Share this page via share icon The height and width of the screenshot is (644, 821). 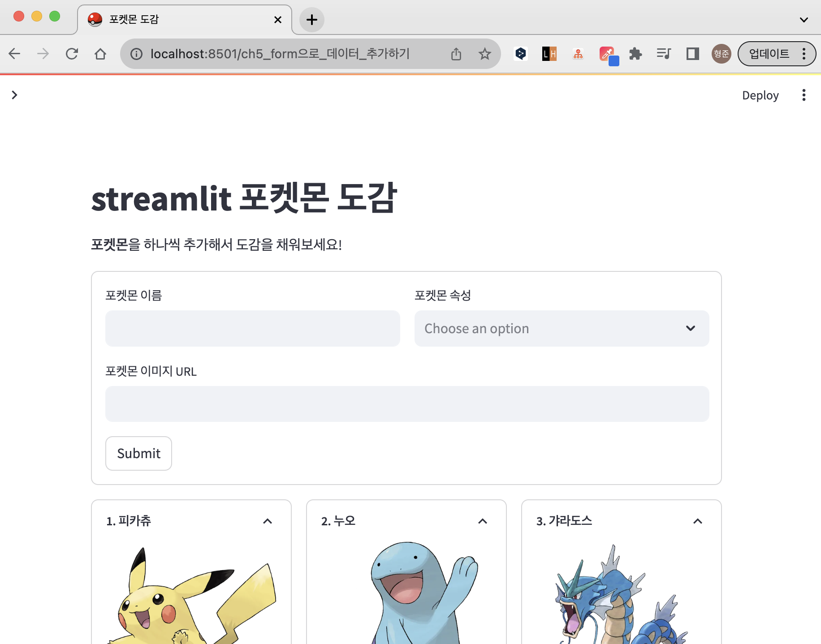(x=456, y=54)
